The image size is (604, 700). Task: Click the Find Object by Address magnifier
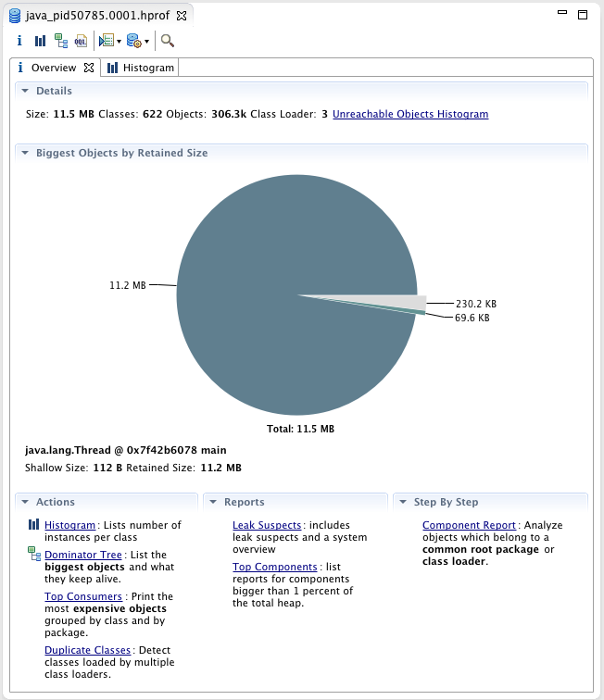[168, 41]
